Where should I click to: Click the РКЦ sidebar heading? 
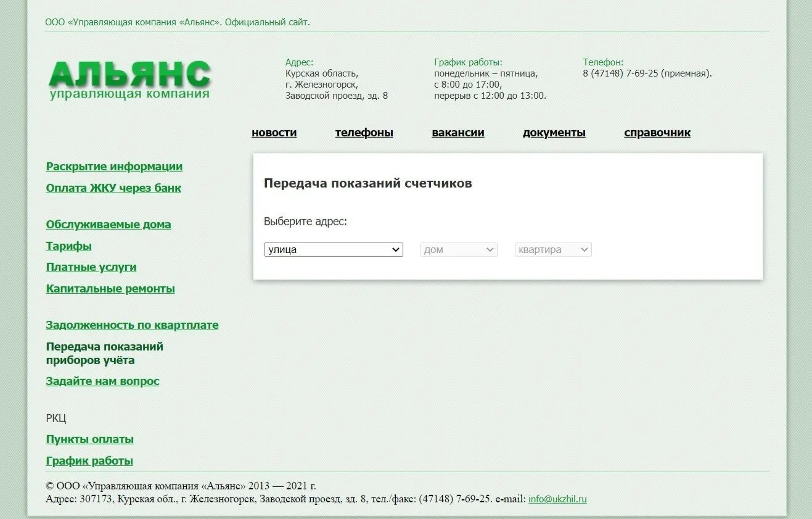pos(56,418)
